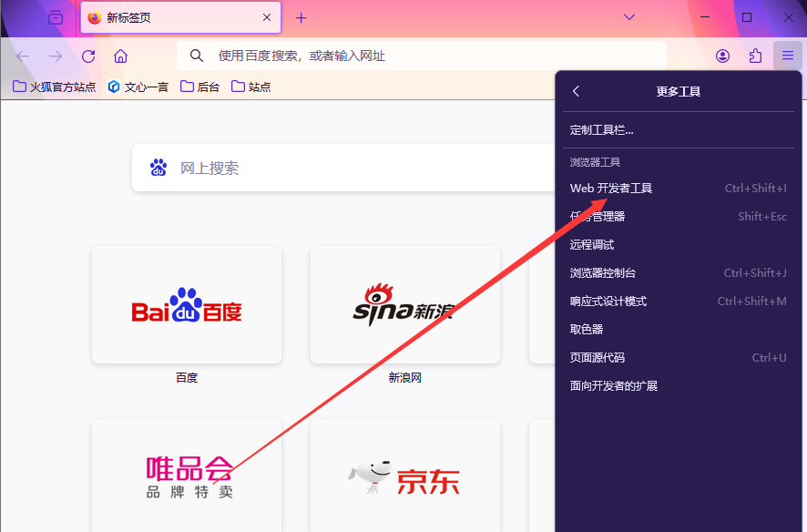Open the 站点 bookmark folder
807x532 pixels.
pyautogui.click(x=250, y=87)
